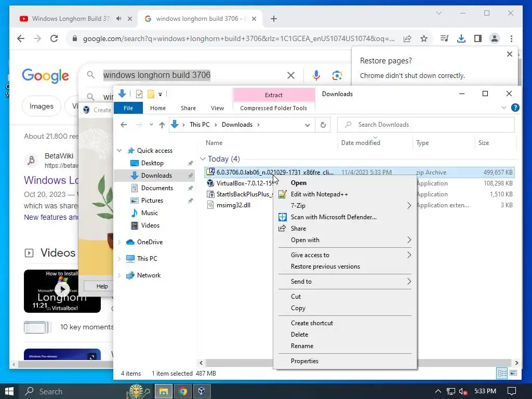This screenshot has width=532, height=399.
Task: Open the File ribbon tab
Action: 128,108
